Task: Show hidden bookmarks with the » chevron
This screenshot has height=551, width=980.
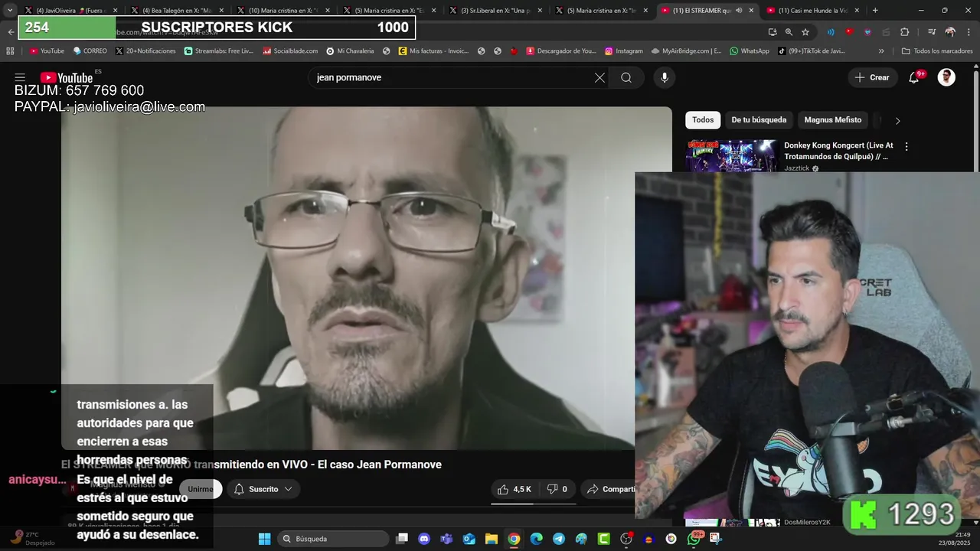Action: (x=881, y=51)
